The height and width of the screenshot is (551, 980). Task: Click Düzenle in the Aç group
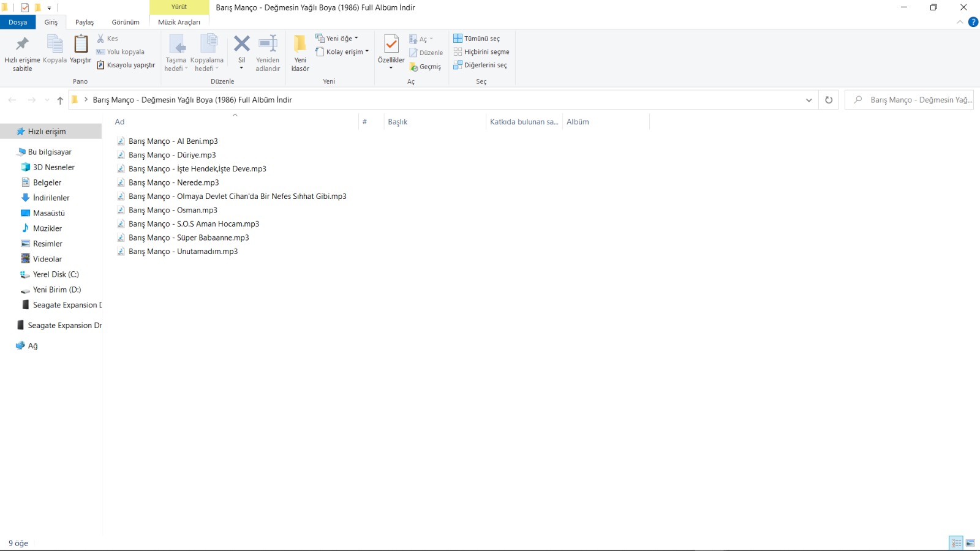tap(426, 53)
